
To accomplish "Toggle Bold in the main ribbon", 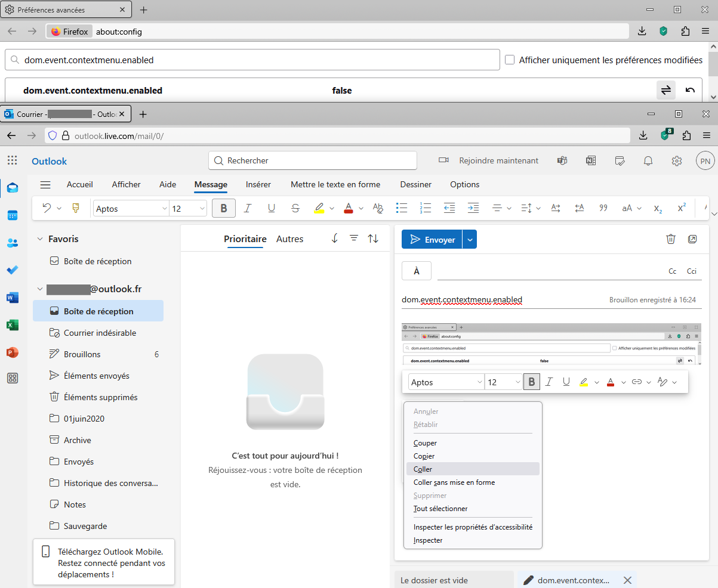I will coord(224,208).
